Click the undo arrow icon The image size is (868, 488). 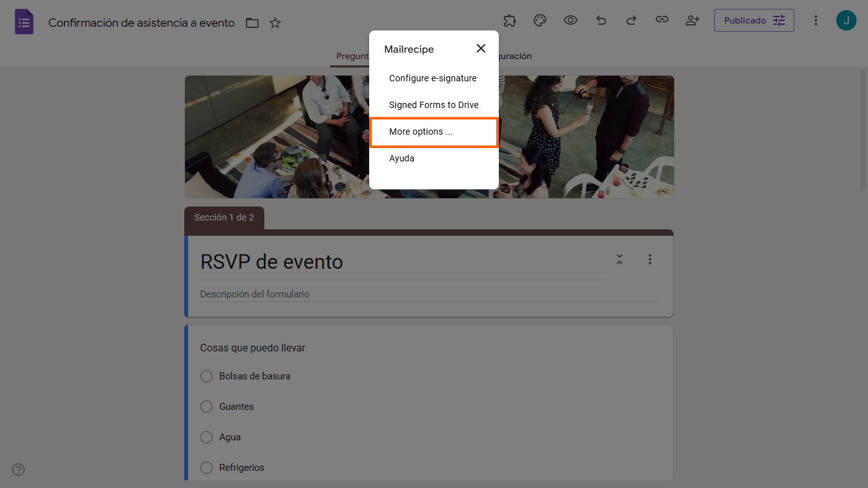click(601, 20)
